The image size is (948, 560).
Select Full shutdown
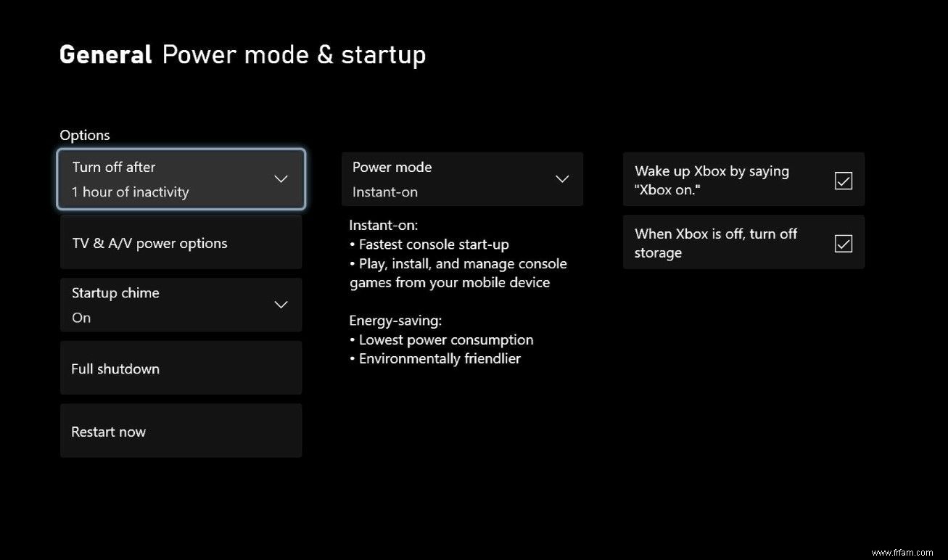point(181,368)
